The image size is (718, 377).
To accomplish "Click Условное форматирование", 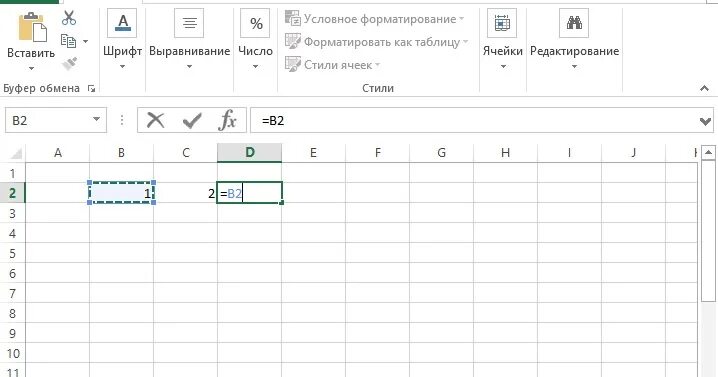I will 375,19.
